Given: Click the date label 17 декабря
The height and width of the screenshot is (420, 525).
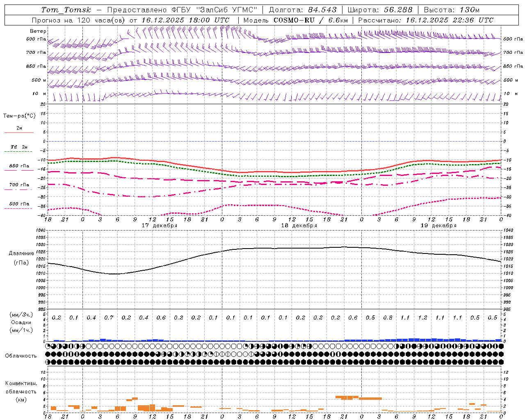Looking at the screenshot, I should [160, 226].
